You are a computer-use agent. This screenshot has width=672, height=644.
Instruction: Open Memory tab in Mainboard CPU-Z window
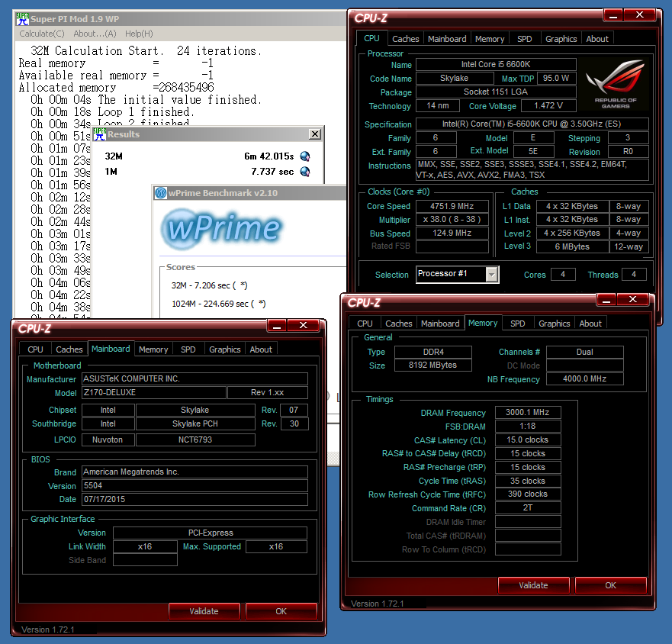[153, 349]
